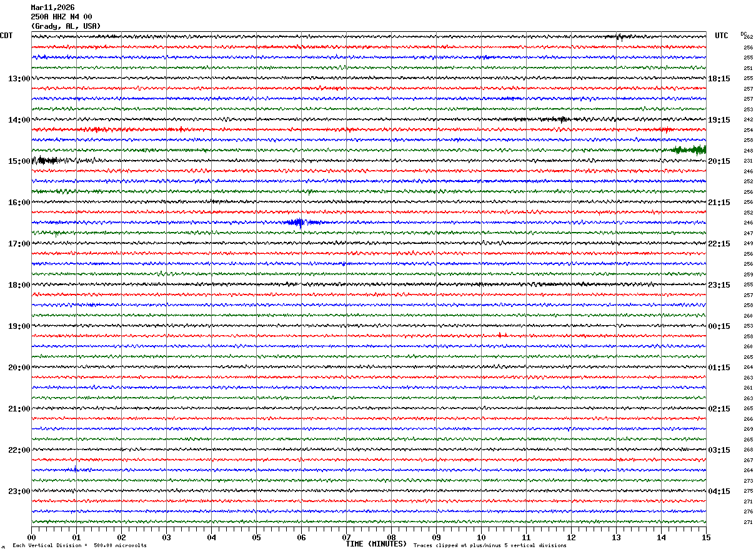Click the 20:15 UTC time label
756x554 pixels.
[x=719, y=161]
